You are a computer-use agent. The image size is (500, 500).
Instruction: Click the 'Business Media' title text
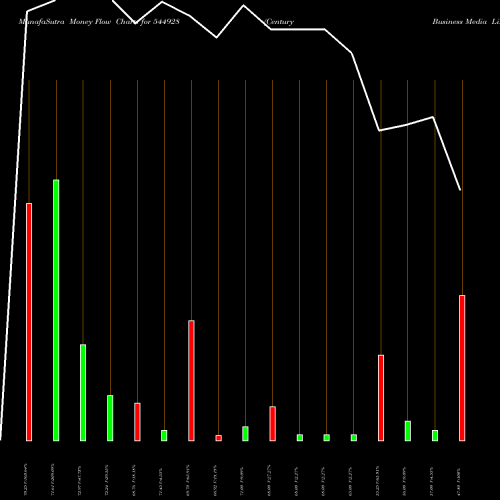click(x=460, y=22)
